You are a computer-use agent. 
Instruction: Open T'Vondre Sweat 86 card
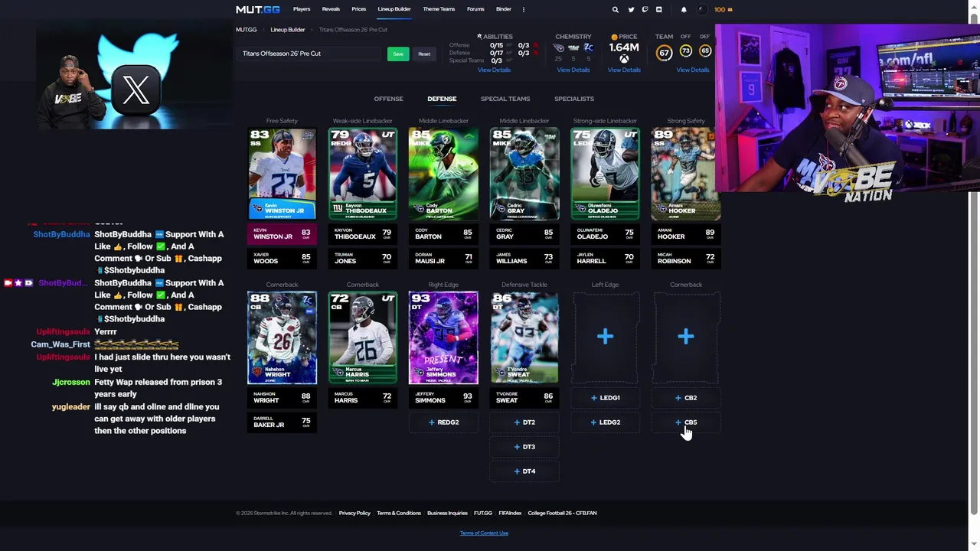point(524,337)
